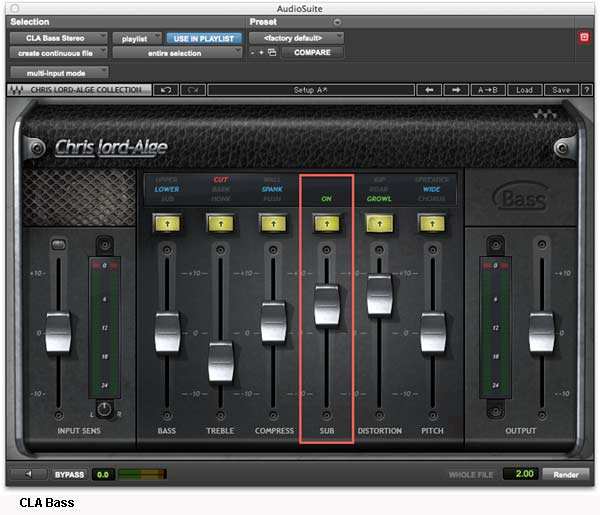The image size is (600, 515).
Task: Click the Render button
Action: 566,474
